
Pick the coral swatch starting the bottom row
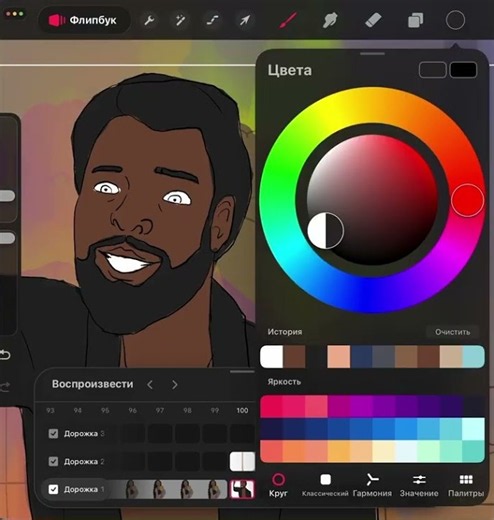pos(271,451)
